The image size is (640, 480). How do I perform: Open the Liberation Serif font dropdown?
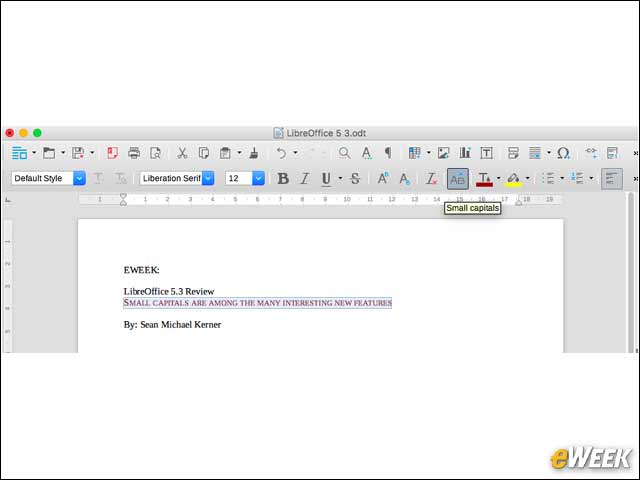(x=208, y=178)
